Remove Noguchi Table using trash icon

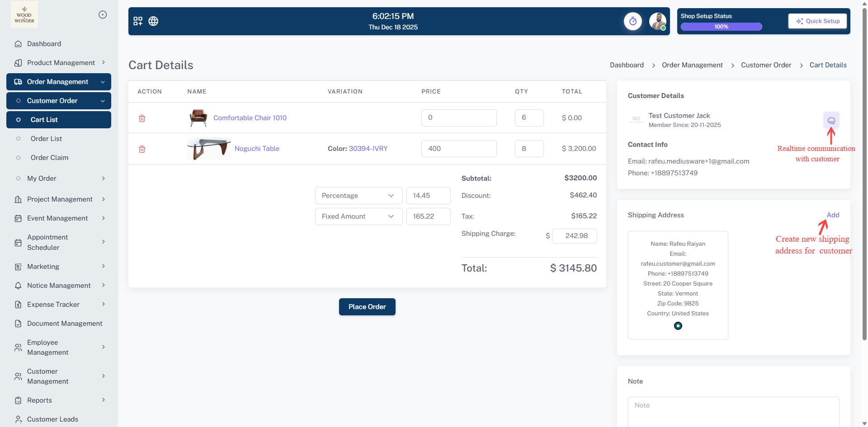[142, 149]
